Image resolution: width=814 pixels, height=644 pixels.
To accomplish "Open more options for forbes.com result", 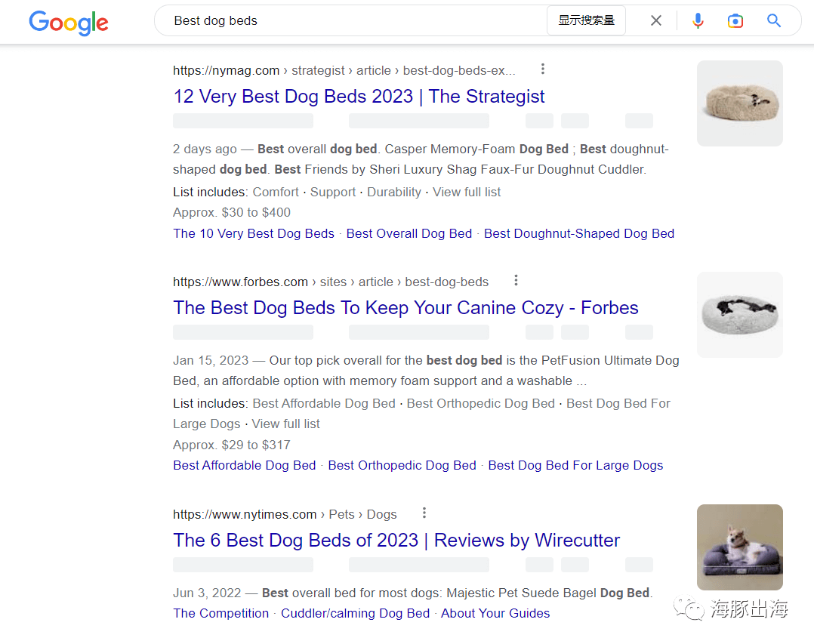I will (x=516, y=281).
